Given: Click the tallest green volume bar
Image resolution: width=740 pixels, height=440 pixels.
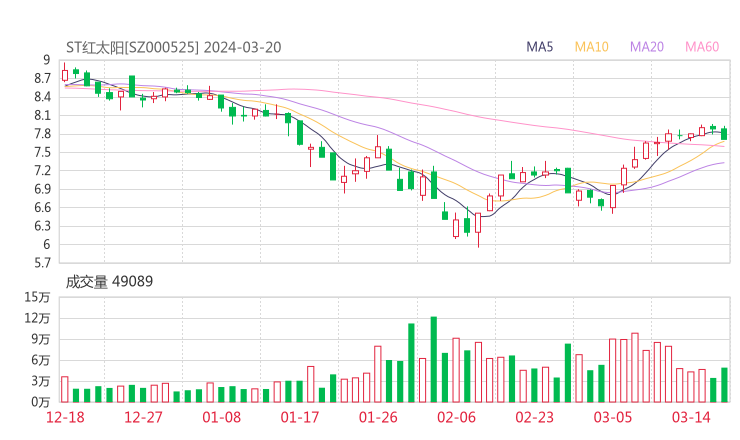Looking at the screenshot, I should click(x=434, y=359).
